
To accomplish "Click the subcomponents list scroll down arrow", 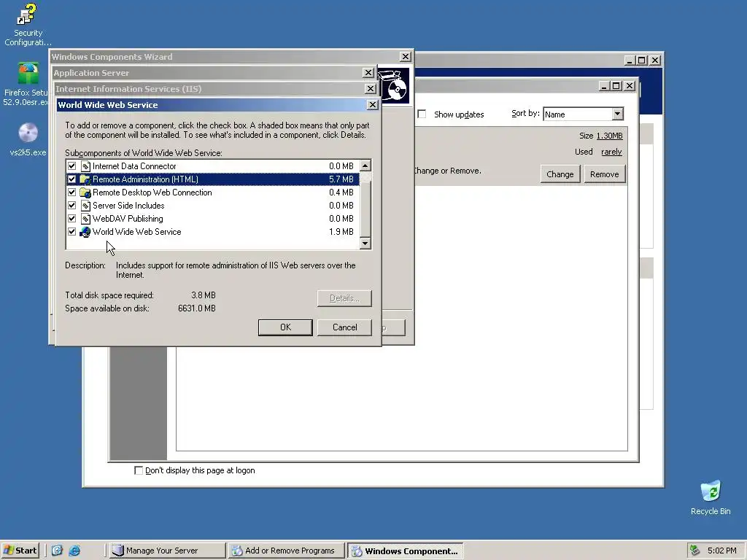I will [365, 244].
